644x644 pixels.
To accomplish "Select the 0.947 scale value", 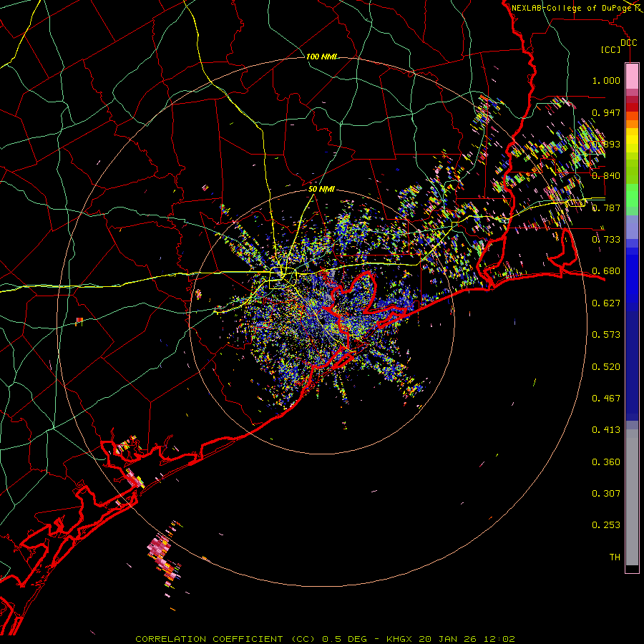I will tap(606, 112).
